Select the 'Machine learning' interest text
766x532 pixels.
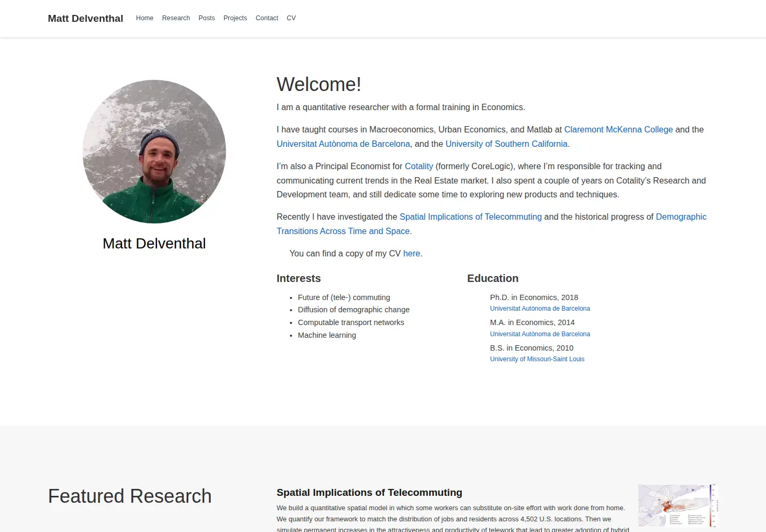coord(327,335)
